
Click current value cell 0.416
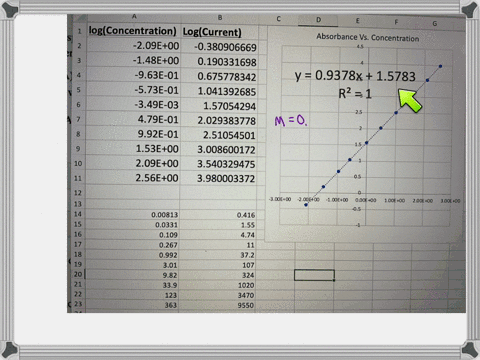click(218, 215)
